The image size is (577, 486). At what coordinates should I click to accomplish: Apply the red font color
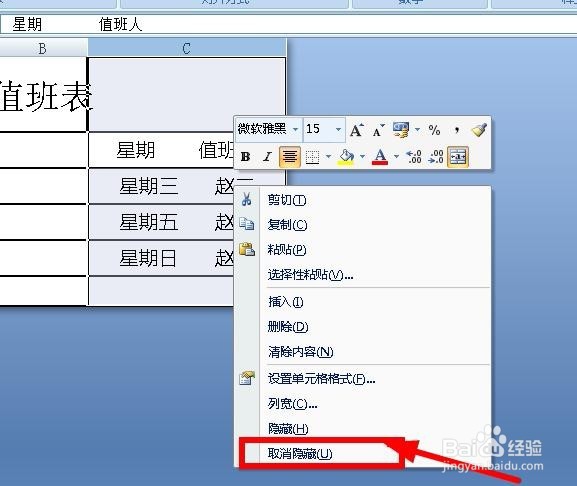point(380,157)
